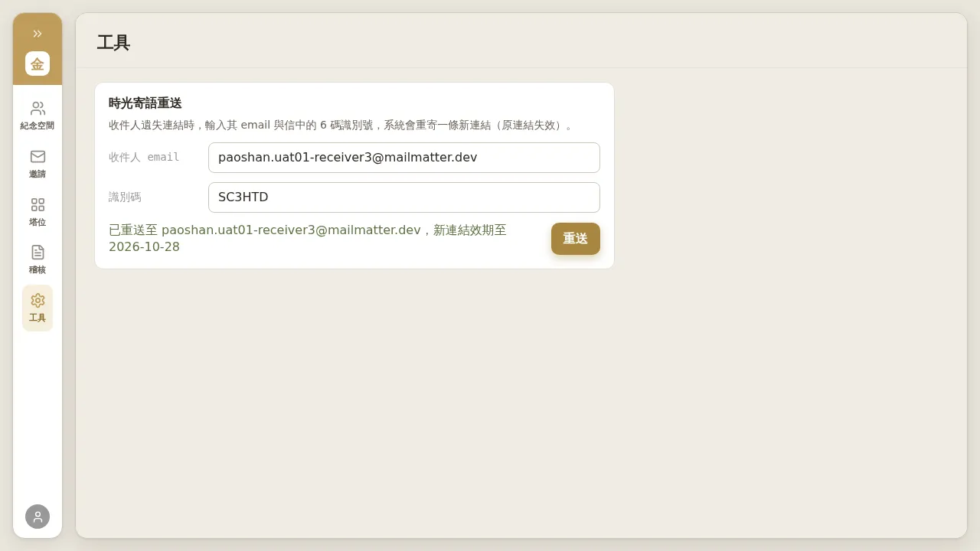This screenshot has width=980, height=551.
Task: Click the 時光寄語重送 card title
Action: (145, 103)
